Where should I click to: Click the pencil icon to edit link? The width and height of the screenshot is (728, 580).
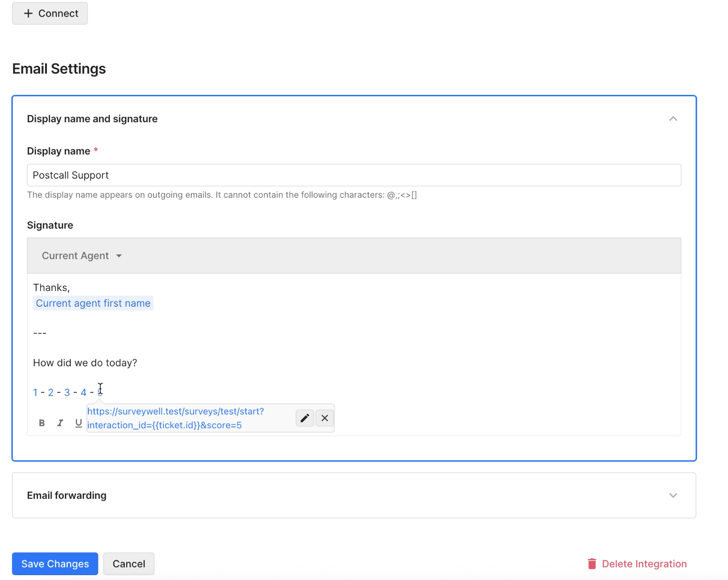point(304,418)
